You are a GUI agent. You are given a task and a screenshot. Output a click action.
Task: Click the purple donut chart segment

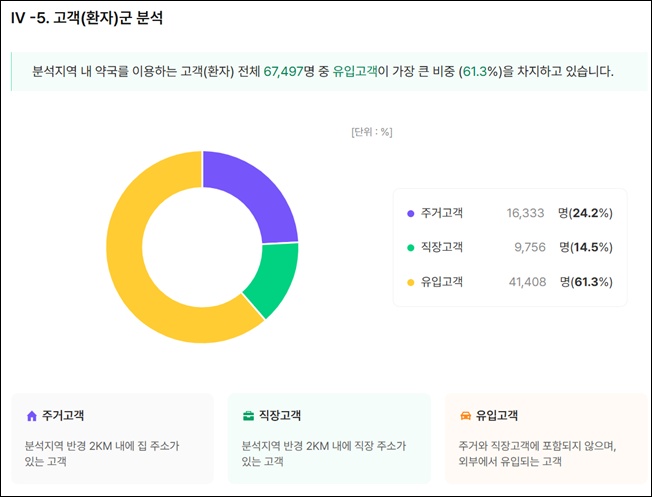[253, 193]
